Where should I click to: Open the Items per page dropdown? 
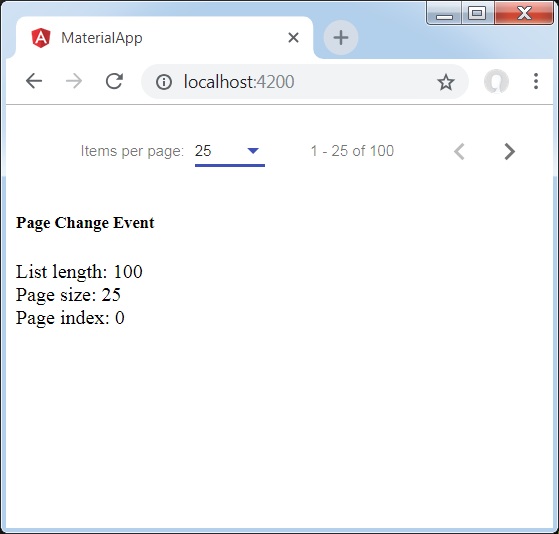(x=230, y=151)
